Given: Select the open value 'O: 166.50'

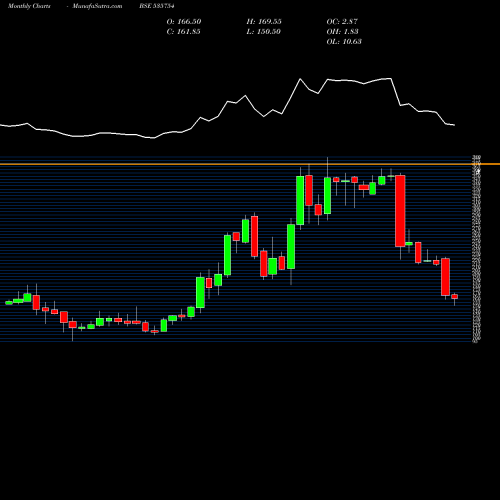Looking at the screenshot, I should (184, 22).
